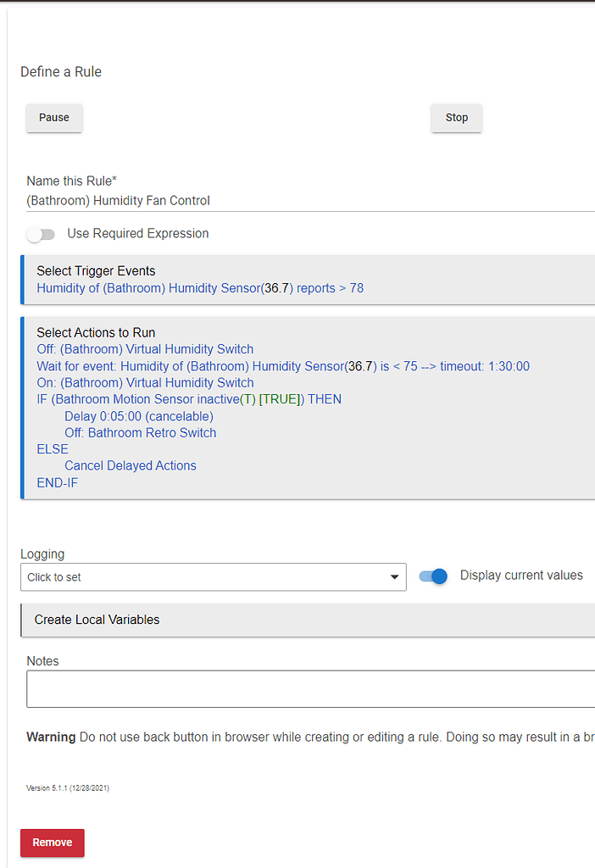Turn off Display current values switch

pos(434,576)
